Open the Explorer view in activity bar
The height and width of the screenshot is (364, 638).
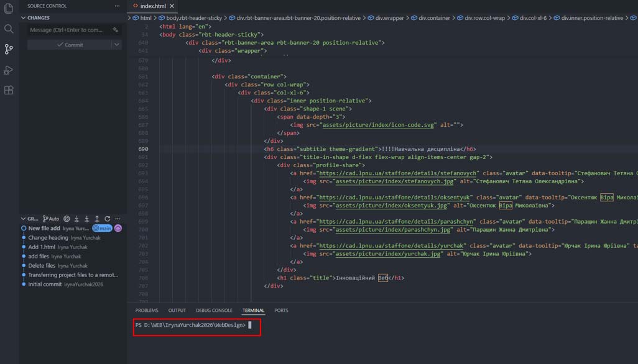(9, 8)
